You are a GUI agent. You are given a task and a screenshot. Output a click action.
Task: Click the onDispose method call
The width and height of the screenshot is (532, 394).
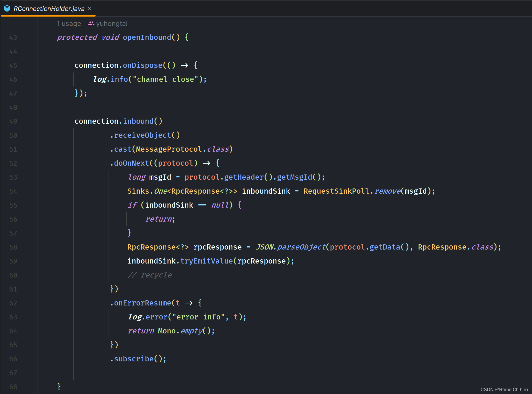click(x=143, y=65)
